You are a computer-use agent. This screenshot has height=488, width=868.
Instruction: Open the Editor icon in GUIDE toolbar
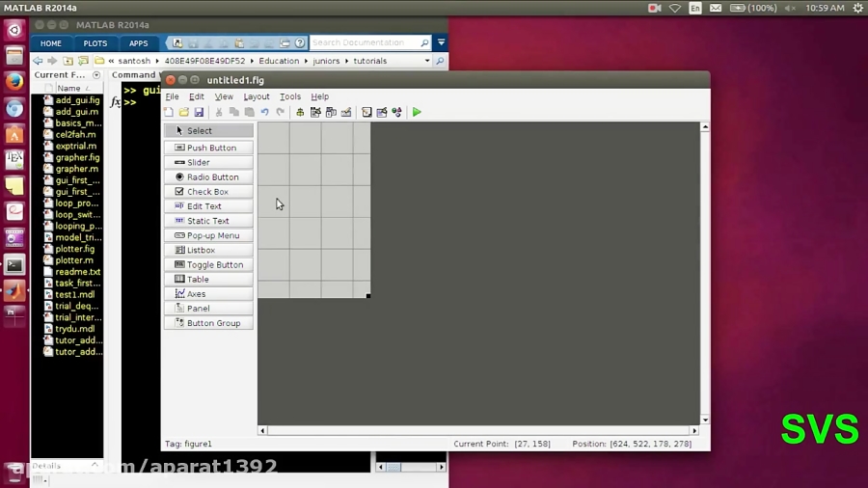366,112
